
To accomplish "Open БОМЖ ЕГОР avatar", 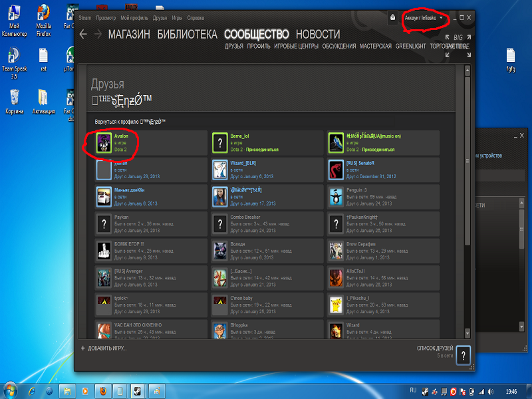I will coord(104,251).
